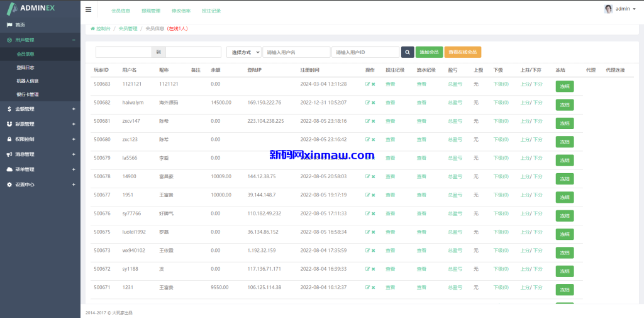Click delete X icon for user 1121121
This screenshot has height=318, width=644.
[x=373, y=84]
